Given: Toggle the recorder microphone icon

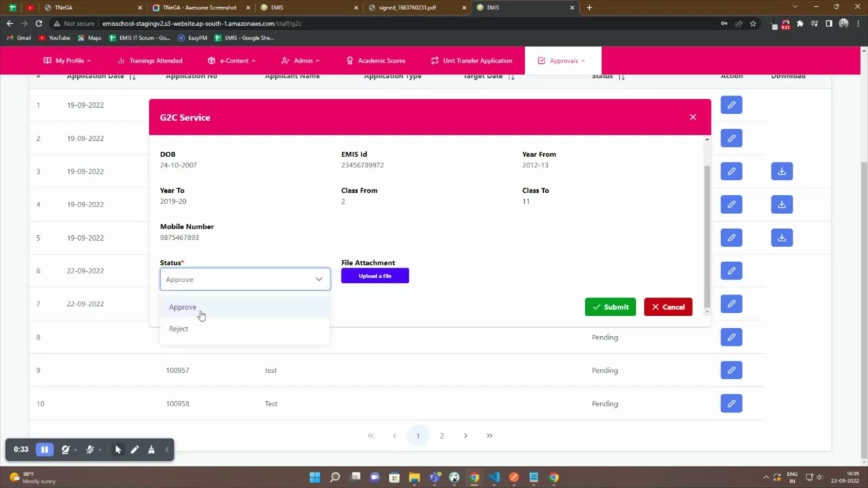Looking at the screenshot, I should coord(90,449).
